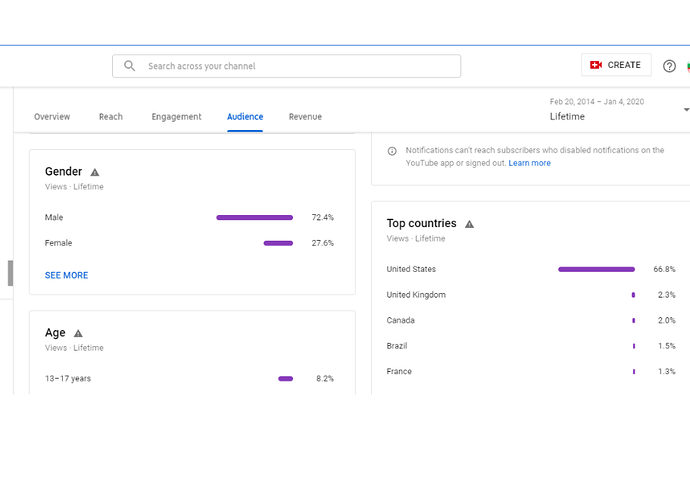This screenshot has width=690, height=487.
Task: Click the account avatar at top right
Action: (x=688, y=66)
